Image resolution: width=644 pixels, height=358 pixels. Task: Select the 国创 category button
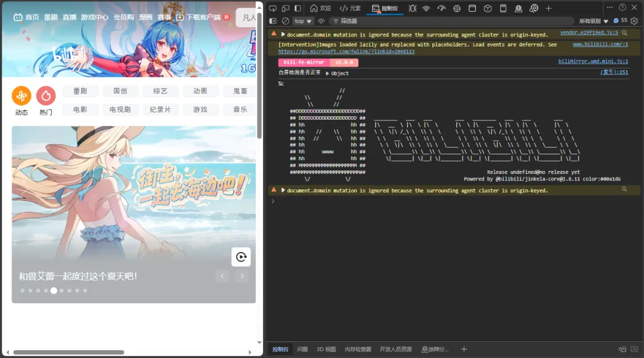point(120,91)
